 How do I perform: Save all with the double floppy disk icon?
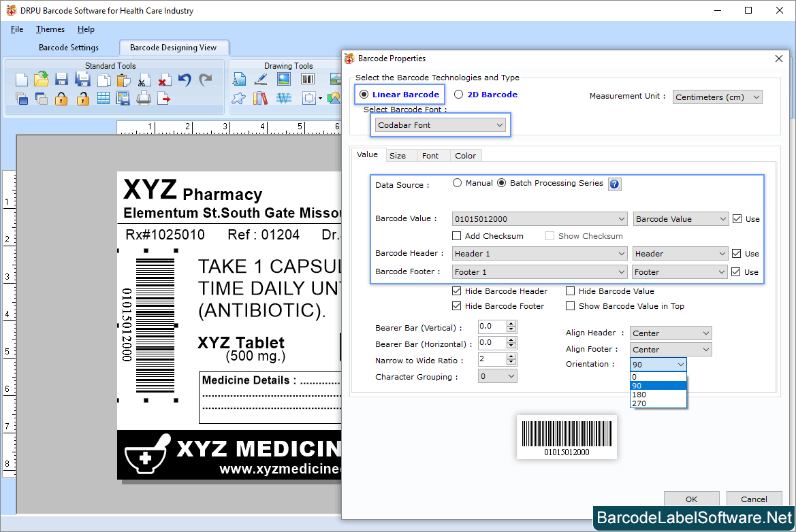click(83, 80)
